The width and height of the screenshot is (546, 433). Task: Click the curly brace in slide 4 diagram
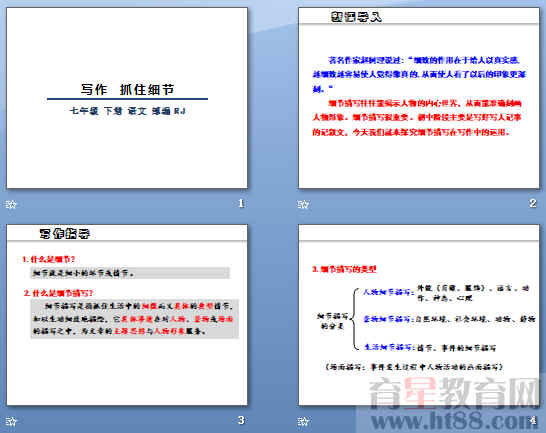pyautogui.click(x=355, y=318)
